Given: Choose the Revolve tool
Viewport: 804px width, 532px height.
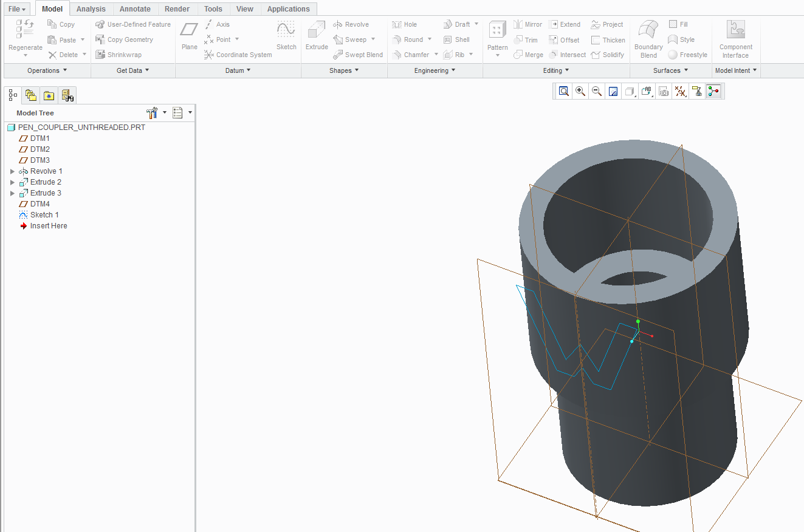Looking at the screenshot, I should pos(351,24).
